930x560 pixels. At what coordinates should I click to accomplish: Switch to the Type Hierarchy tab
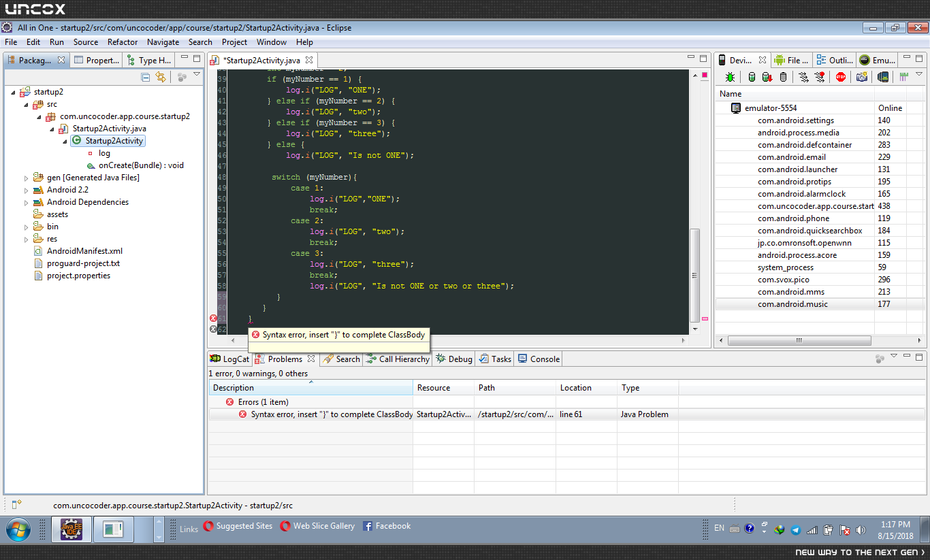click(x=149, y=60)
